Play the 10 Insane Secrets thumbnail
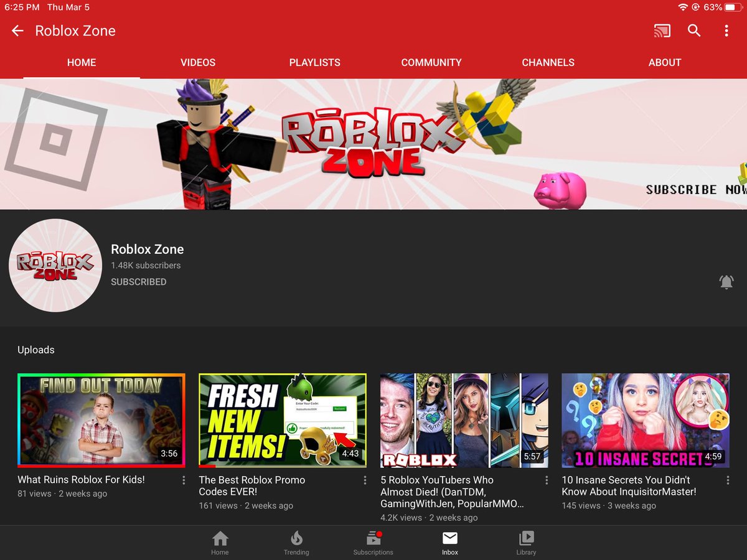This screenshot has height=560, width=747. coord(646,420)
